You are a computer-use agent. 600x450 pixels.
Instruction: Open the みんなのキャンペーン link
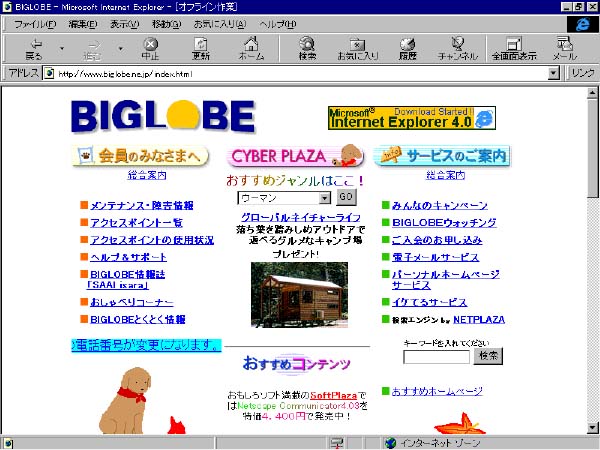point(440,205)
